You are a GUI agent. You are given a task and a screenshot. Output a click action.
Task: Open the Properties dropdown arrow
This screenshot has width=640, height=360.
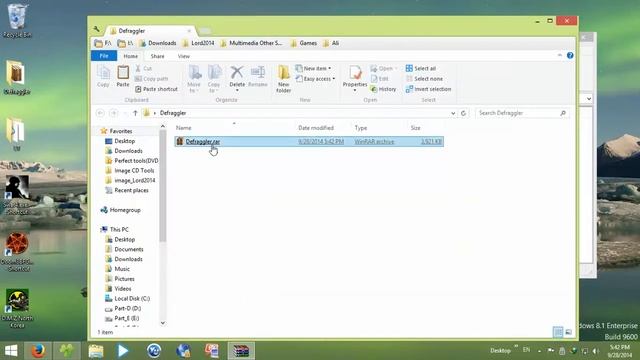pos(355,90)
